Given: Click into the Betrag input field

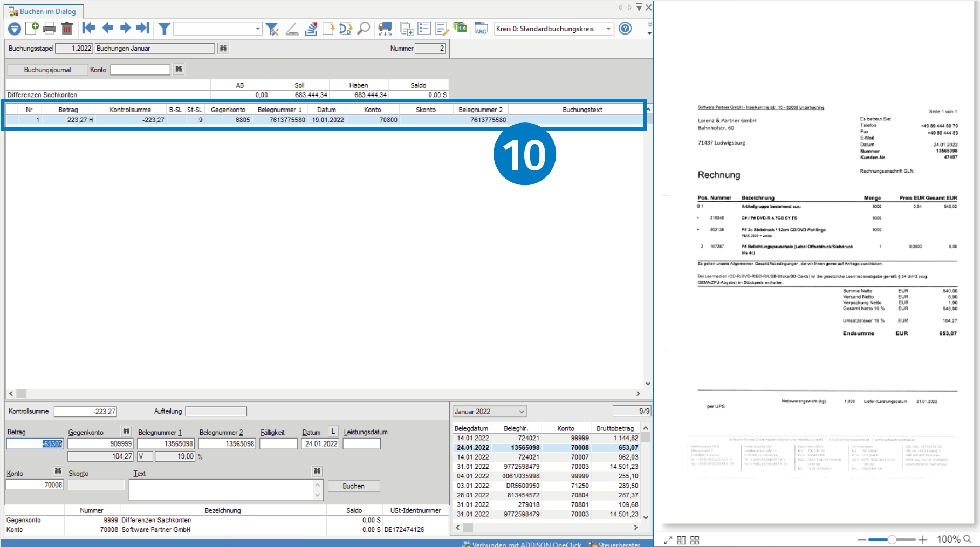Looking at the screenshot, I should click(x=35, y=443).
